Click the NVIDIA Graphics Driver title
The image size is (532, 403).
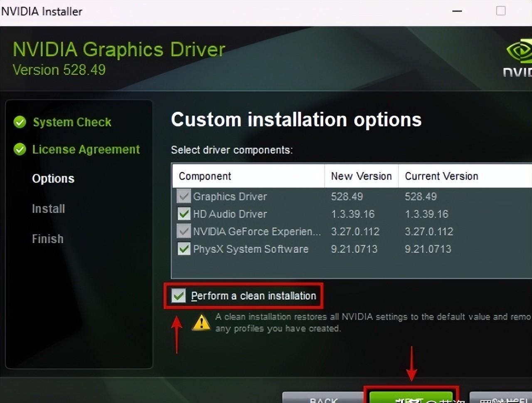(x=119, y=49)
